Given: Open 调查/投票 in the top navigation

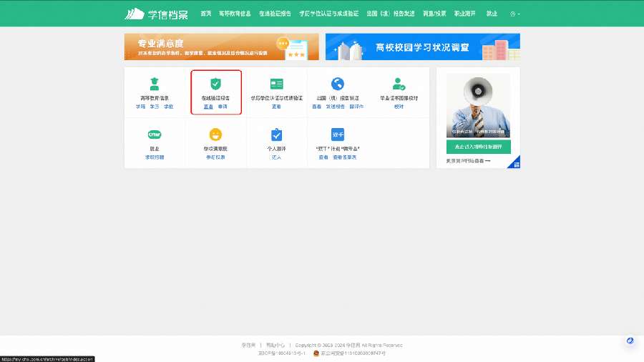Looking at the screenshot, I should (434, 14).
